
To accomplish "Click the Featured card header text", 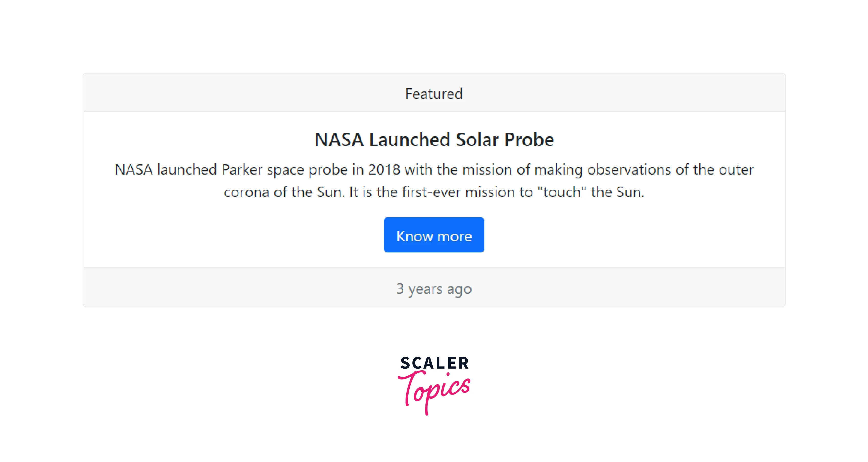I will point(434,94).
